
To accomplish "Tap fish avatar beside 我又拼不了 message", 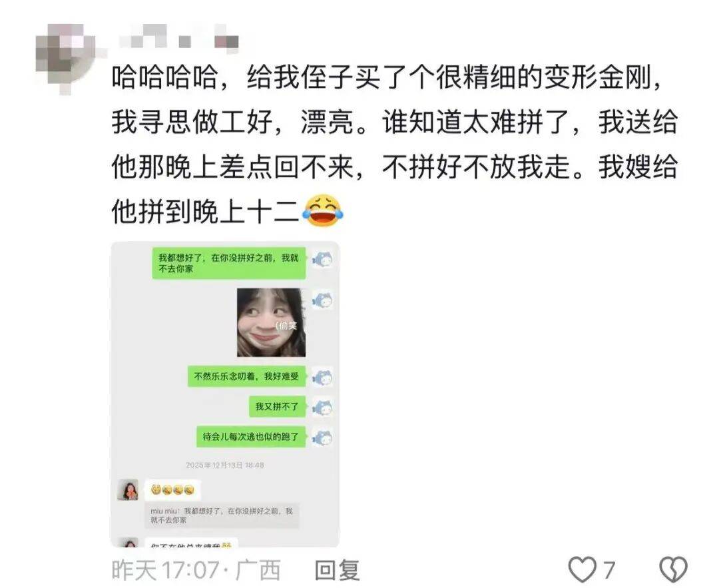I will (323, 408).
